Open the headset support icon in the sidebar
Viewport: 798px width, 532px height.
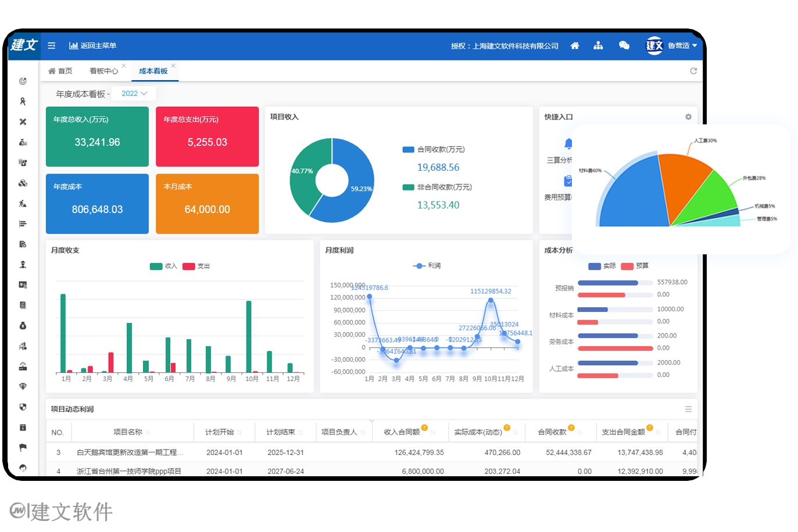pos(23,468)
